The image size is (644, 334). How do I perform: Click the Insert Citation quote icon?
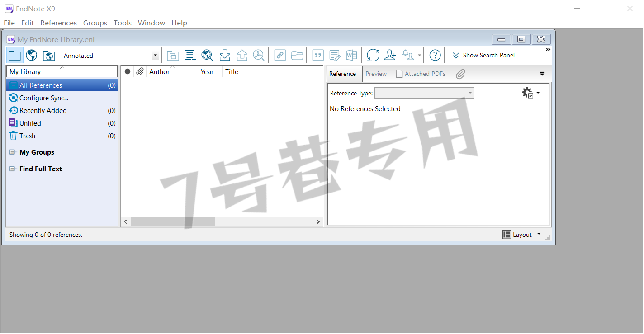(318, 56)
